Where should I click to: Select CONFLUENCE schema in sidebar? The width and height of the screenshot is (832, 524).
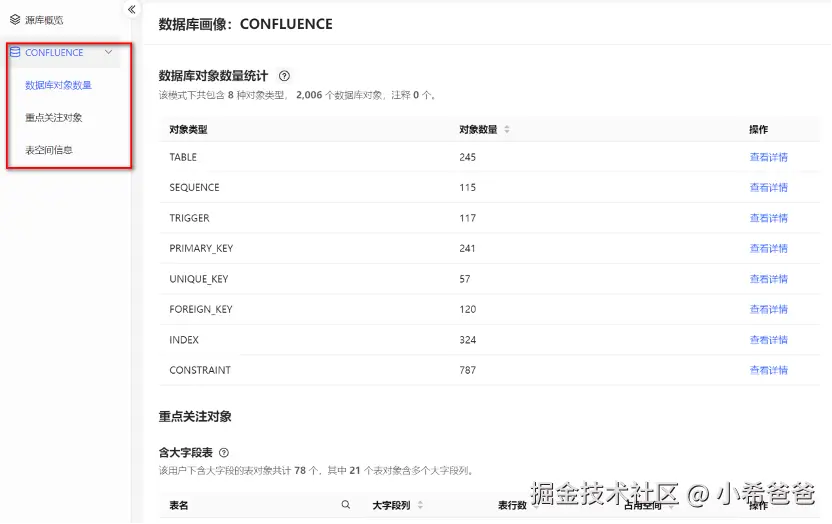click(54, 53)
